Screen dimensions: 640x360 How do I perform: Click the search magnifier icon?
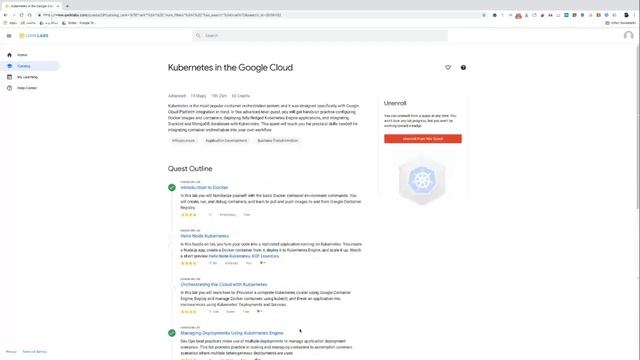198,36
